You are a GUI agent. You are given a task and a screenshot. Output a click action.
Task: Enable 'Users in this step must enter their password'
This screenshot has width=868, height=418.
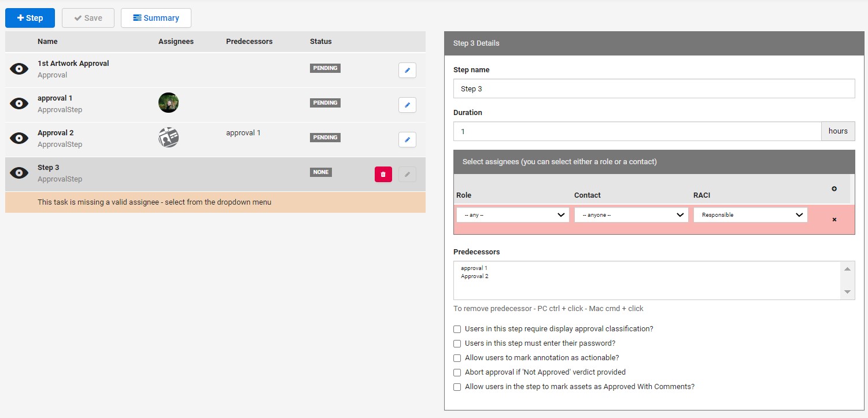(457, 343)
